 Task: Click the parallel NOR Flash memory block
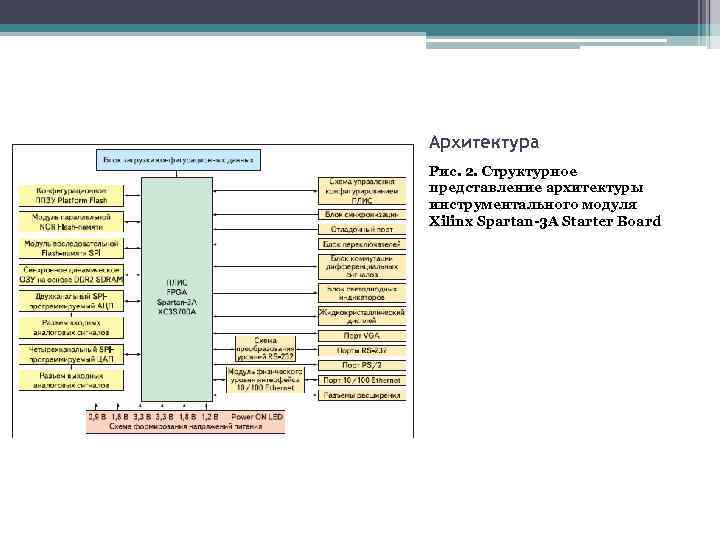point(71,222)
